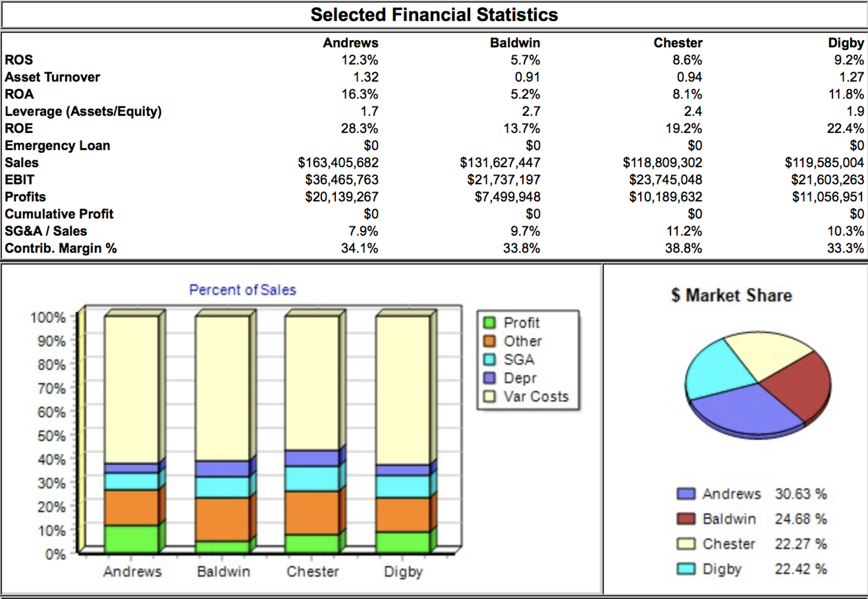Click Andrews swatch in Market Share legend
This screenshot has width=868, height=599.
686,494
